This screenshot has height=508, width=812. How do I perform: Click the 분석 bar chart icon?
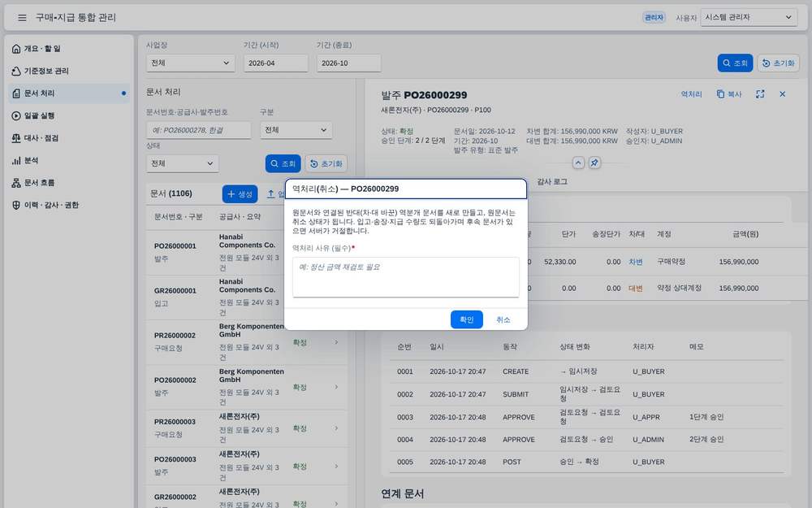click(16, 160)
